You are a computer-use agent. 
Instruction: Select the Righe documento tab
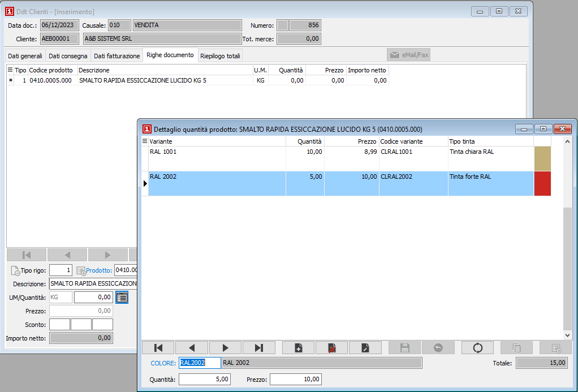click(170, 55)
